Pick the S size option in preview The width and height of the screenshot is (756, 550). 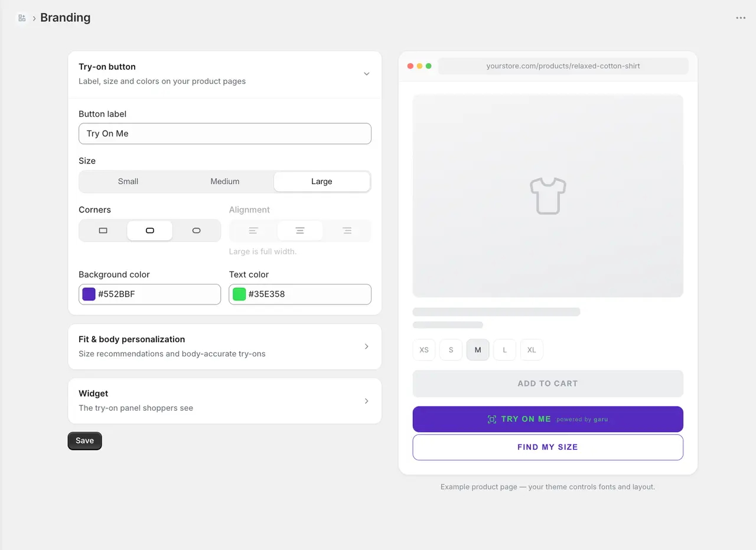451,350
